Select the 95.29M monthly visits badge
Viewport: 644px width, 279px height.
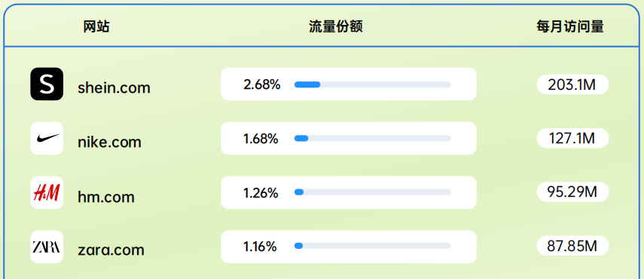click(x=572, y=192)
